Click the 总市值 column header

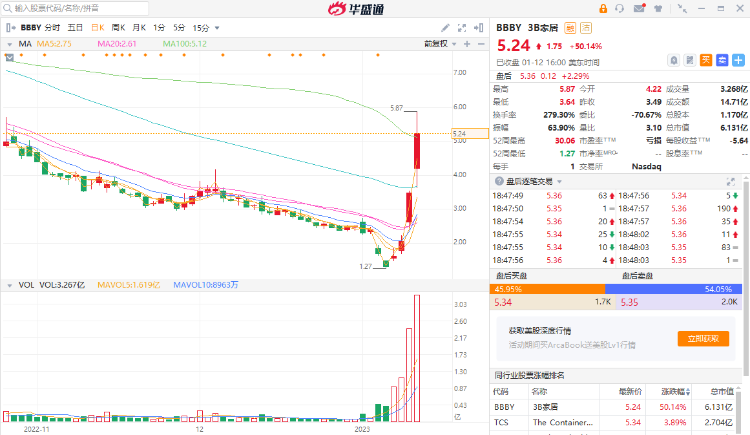(x=722, y=391)
